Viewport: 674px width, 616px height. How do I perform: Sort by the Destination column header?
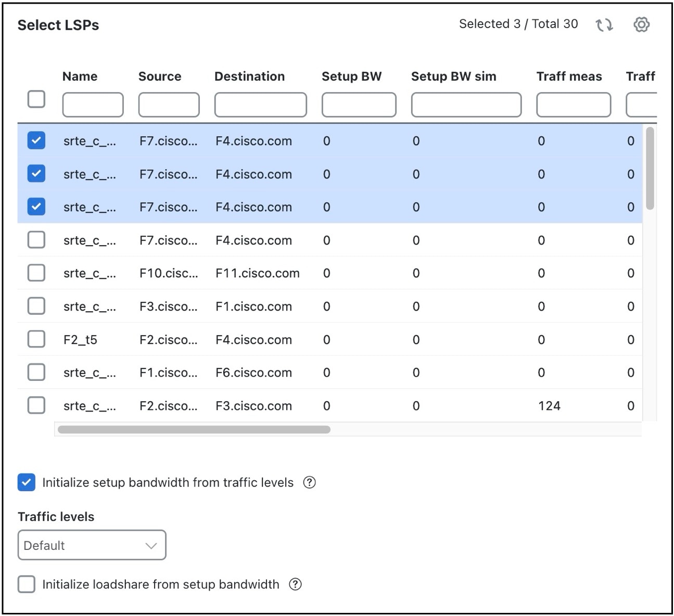click(x=250, y=76)
